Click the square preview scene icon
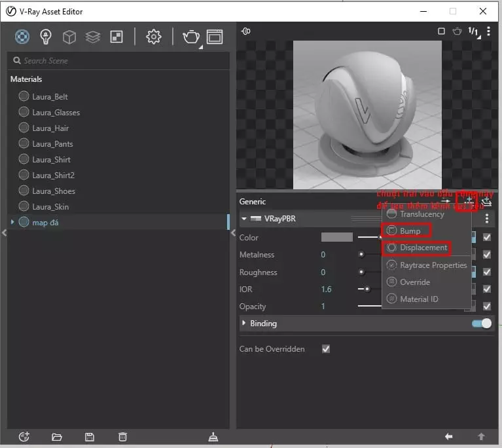Viewport: 502px width, 448px height. tap(441, 31)
